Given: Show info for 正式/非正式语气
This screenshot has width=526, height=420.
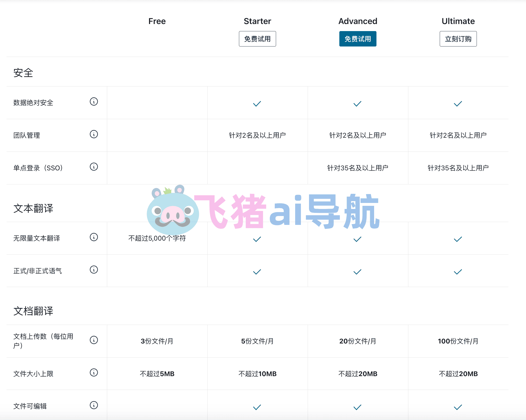Looking at the screenshot, I should coord(94,270).
